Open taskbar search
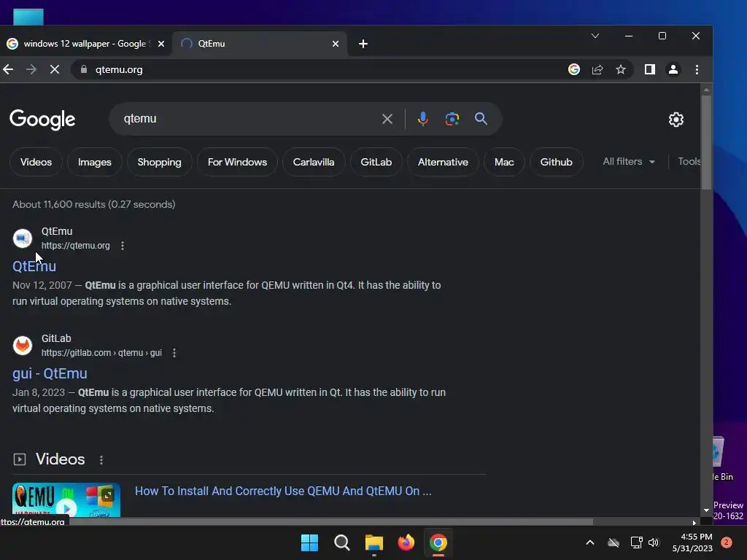Image resolution: width=747 pixels, height=560 pixels. pos(342,542)
